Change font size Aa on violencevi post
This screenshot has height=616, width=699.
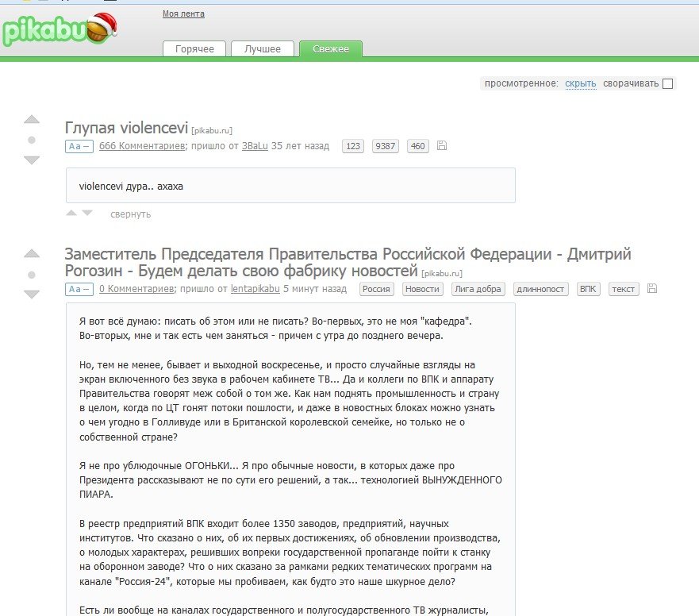point(79,146)
